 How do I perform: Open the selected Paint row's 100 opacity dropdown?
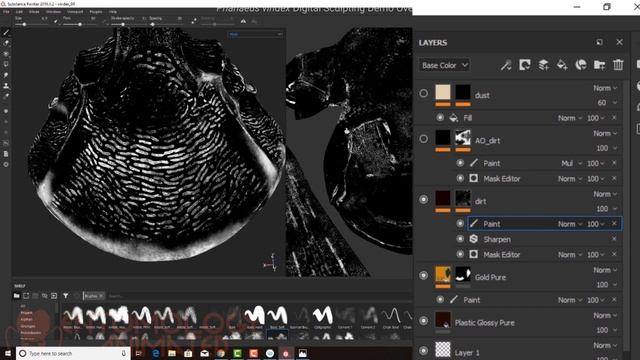coord(596,224)
